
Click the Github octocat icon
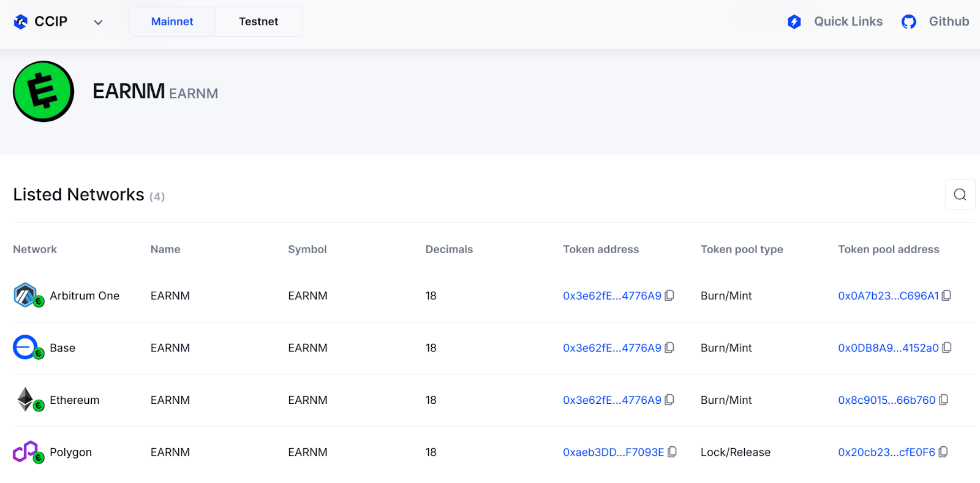pyautogui.click(x=908, y=22)
